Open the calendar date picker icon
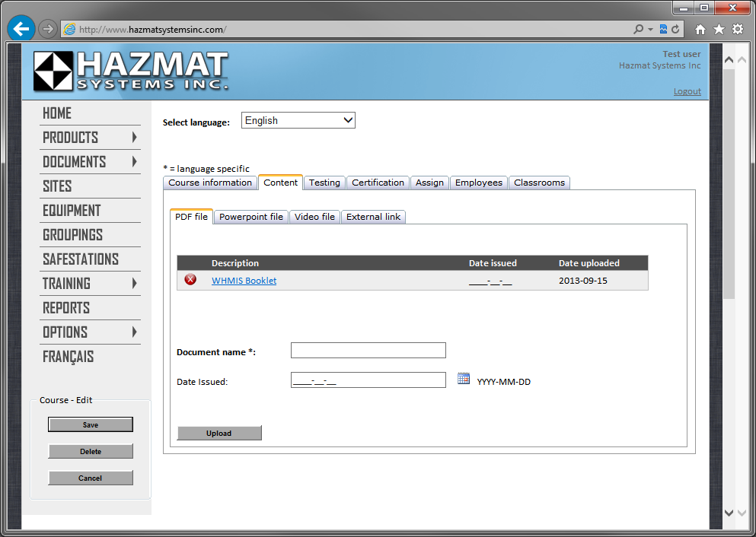 [x=464, y=379]
